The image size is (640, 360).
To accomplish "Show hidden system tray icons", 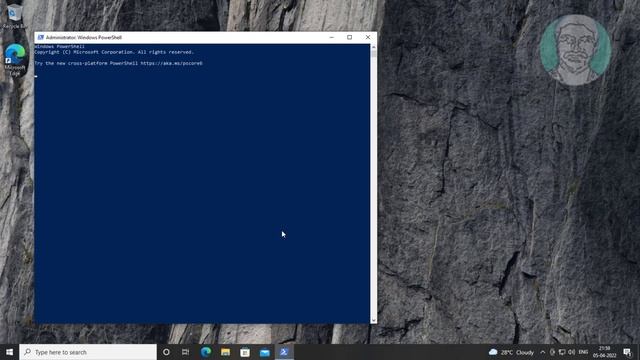I will click(542, 352).
